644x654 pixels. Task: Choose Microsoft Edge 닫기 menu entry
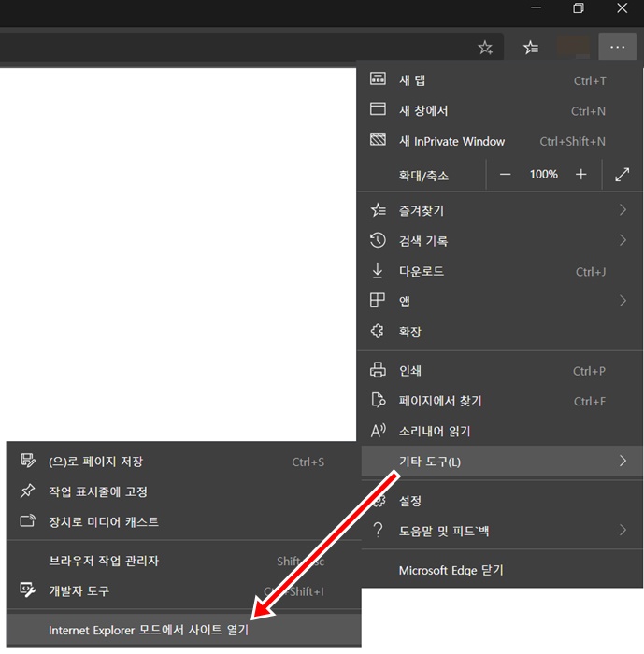pos(500,570)
